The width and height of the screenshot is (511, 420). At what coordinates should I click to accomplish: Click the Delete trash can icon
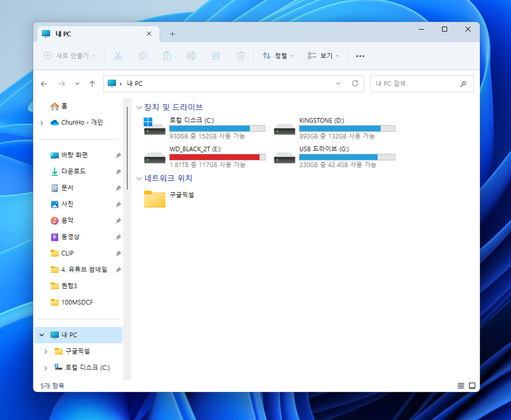(241, 56)
